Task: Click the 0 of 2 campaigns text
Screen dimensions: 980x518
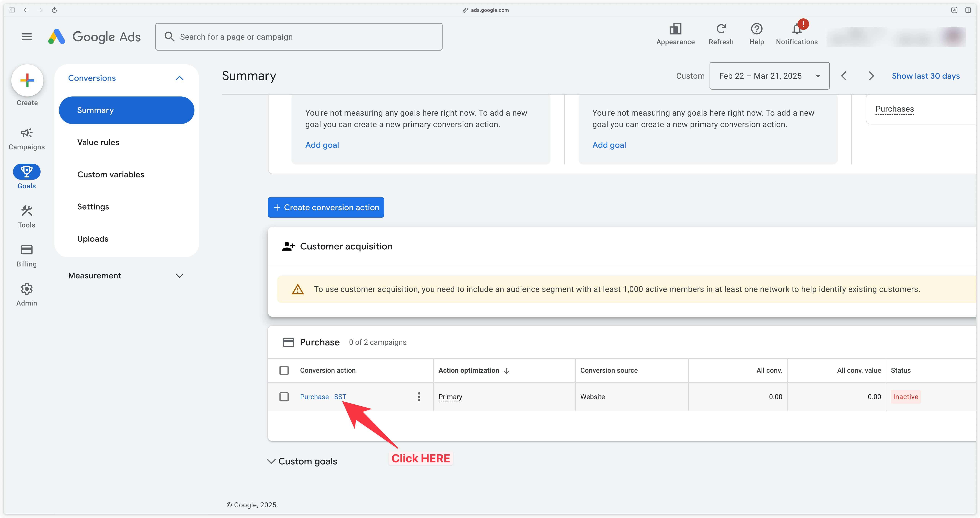Action: coord(377,342)
